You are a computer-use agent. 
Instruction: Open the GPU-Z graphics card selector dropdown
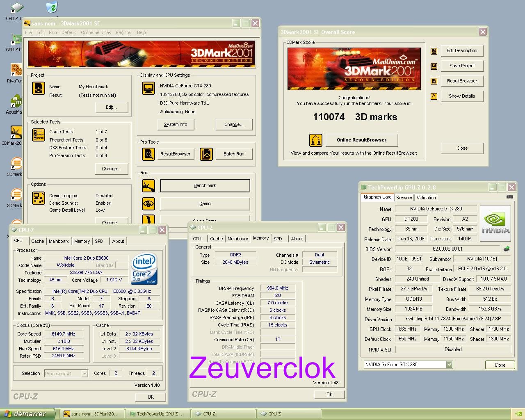point(449,364)
